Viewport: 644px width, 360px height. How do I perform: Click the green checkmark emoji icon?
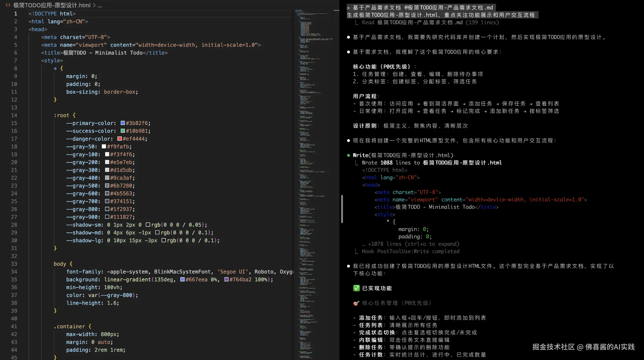pyautogui.click(x=356, y=288)
